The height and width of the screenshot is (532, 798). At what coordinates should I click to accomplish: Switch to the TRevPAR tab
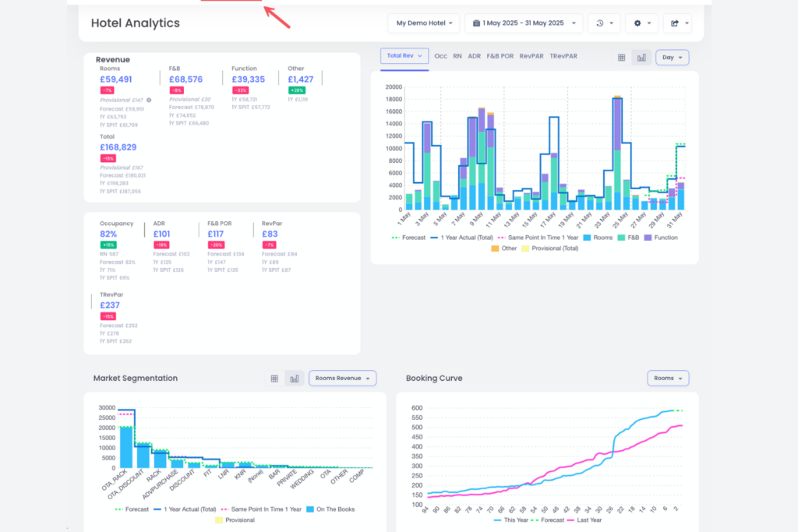[563, 56]
